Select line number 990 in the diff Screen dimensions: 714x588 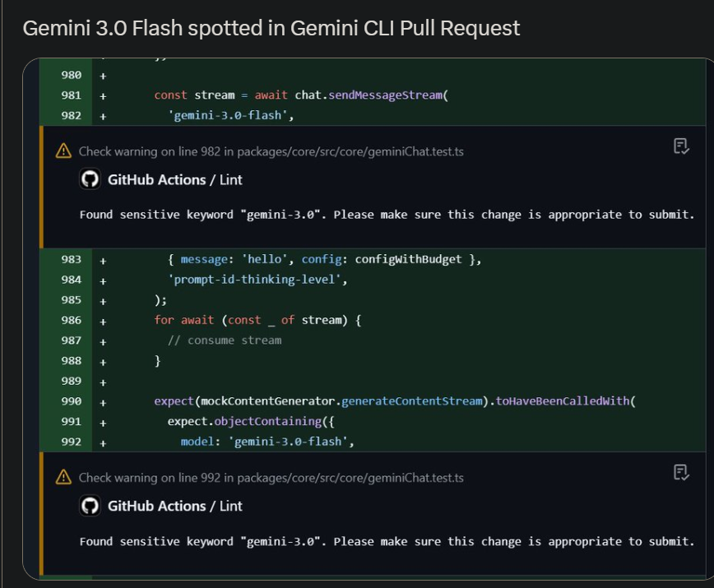point(71,401)
